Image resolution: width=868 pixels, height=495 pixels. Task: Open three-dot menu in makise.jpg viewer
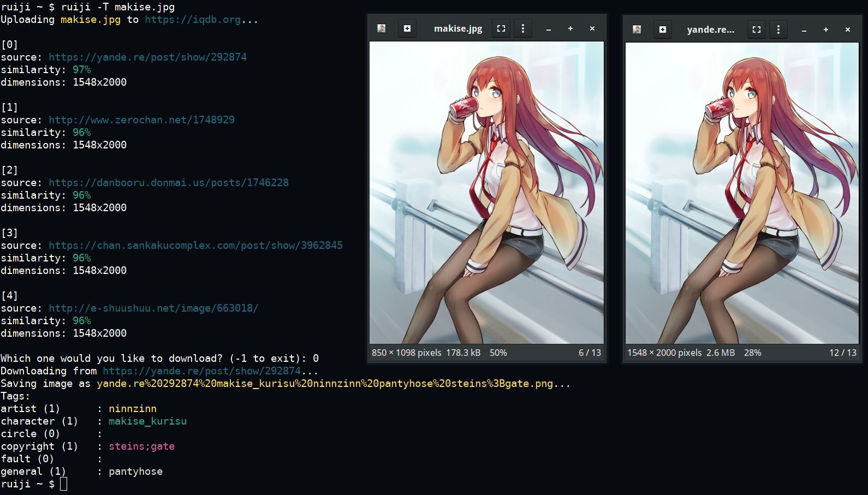pyautogui.click(x=523, y=28)
